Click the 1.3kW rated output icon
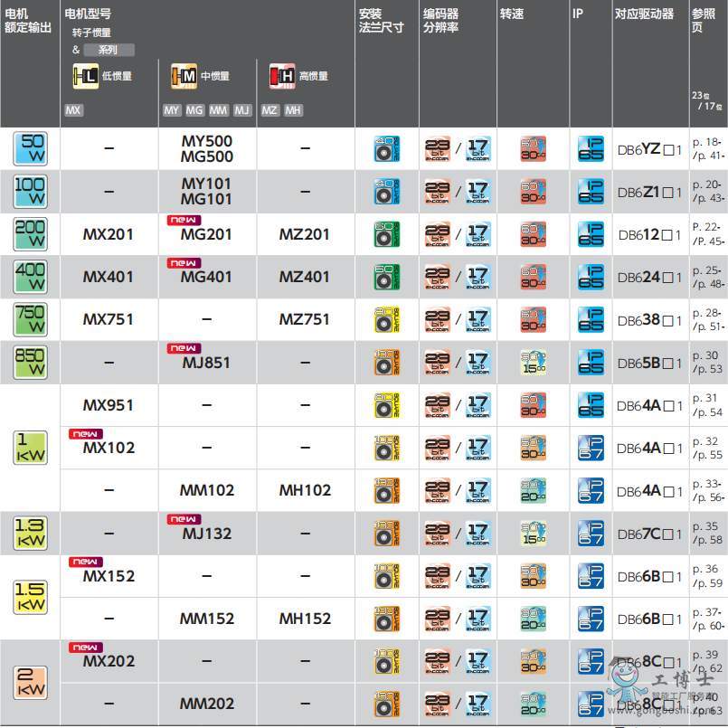 point(31,534)
